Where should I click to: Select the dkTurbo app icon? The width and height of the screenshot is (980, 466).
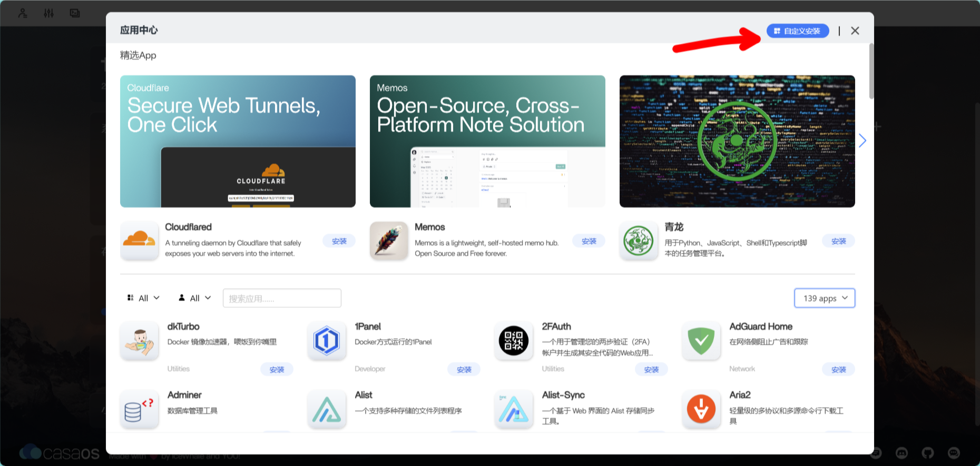pos(139,341)
